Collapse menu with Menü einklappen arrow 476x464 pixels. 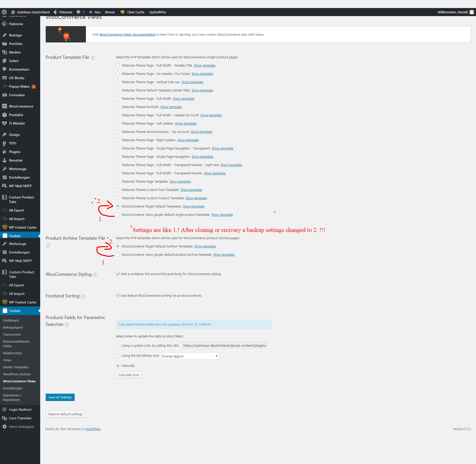pyautogui.click(x=5, y=427)
